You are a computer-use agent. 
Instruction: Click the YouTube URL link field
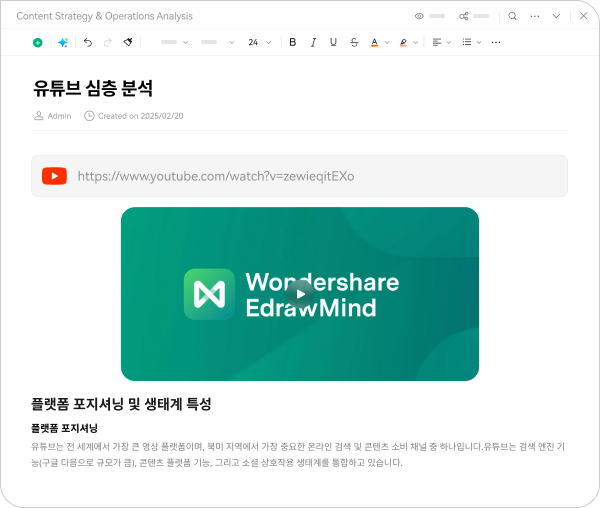pos(300,176)
